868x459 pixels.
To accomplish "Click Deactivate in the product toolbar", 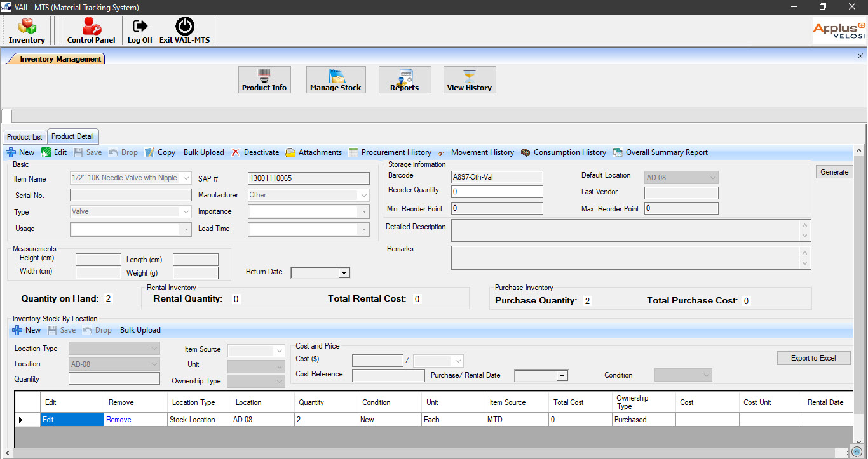I will [x=255, y=152].
